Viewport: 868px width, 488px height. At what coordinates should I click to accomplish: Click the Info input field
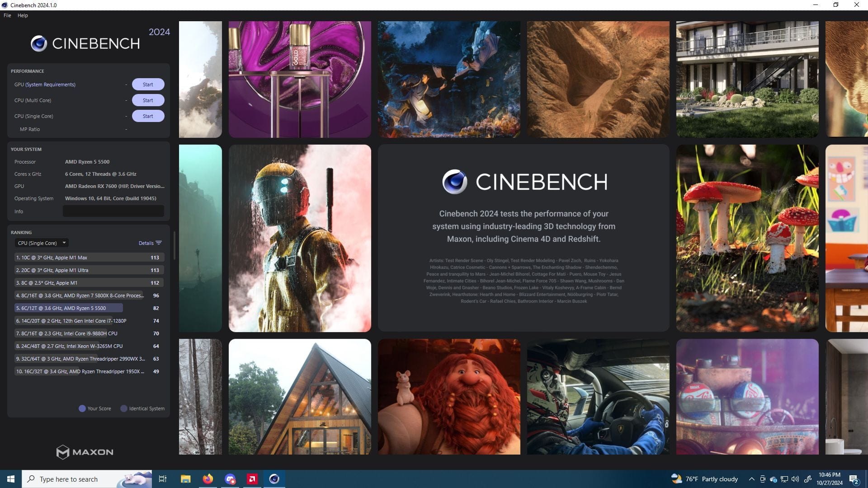click(x=113, y=211)
